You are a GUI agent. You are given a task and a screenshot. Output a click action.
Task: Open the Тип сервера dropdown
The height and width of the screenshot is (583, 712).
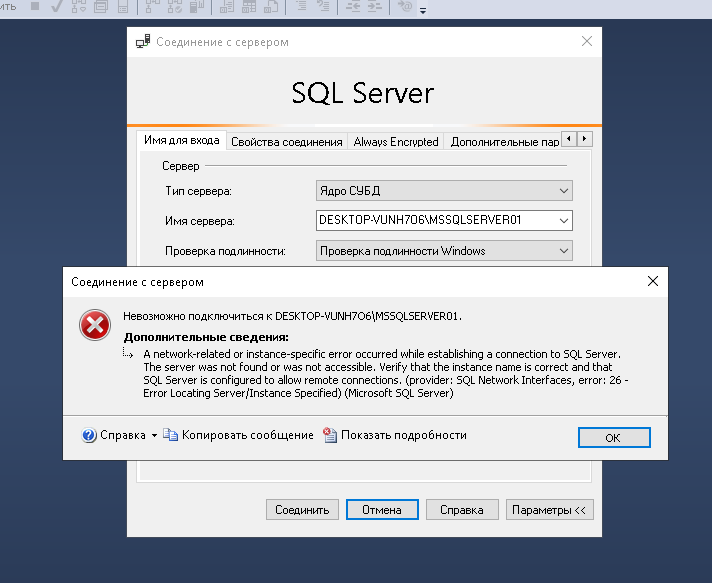pyautogui.click(x=444, y=191)
